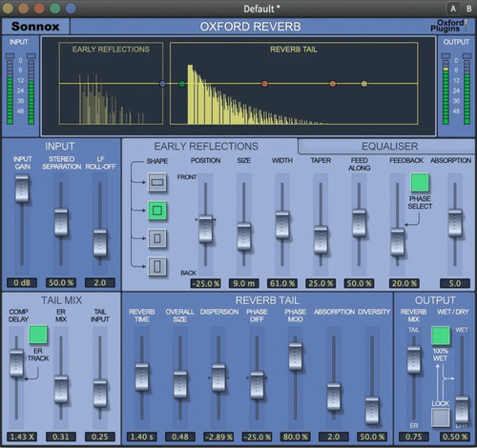Click the Wet/Dry value 0.50 %
The image size is (477, 448).
click(x=455, y=437)
